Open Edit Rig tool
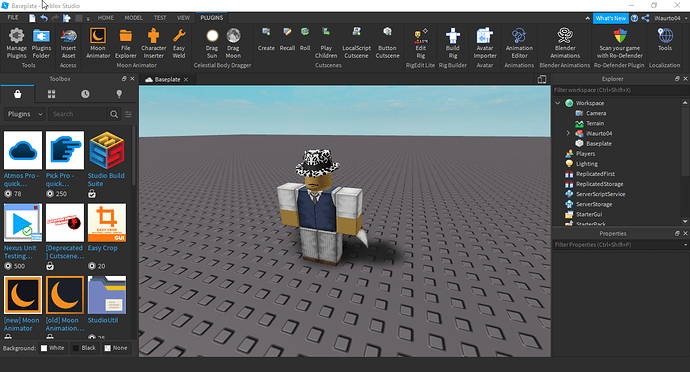The height and width of the screenshot is (372, 690). click(420, 43)
